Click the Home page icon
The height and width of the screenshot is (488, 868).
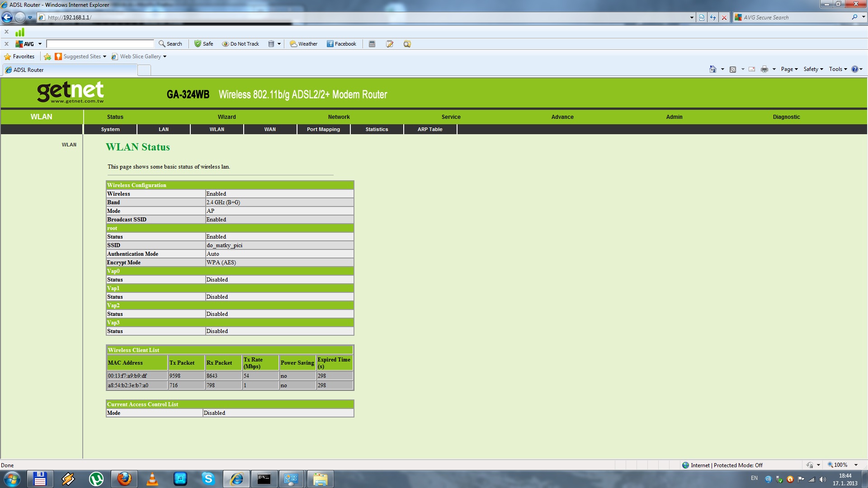712,69
